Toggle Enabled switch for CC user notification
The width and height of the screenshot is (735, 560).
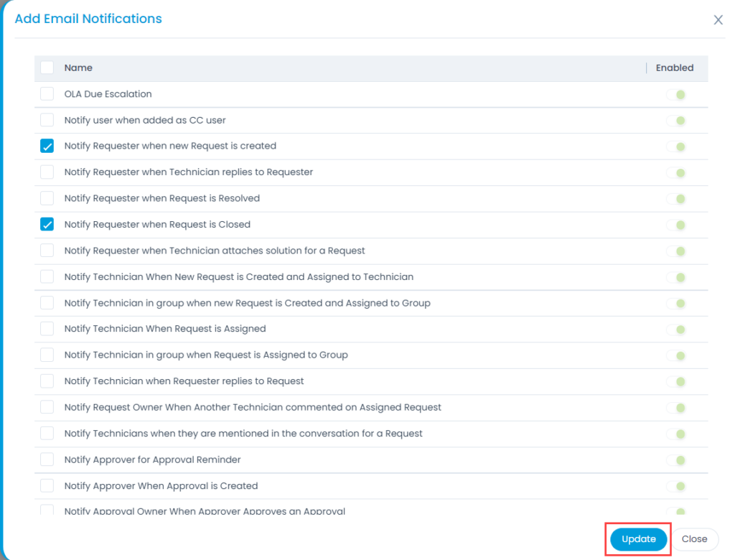[x=676, y=121]
